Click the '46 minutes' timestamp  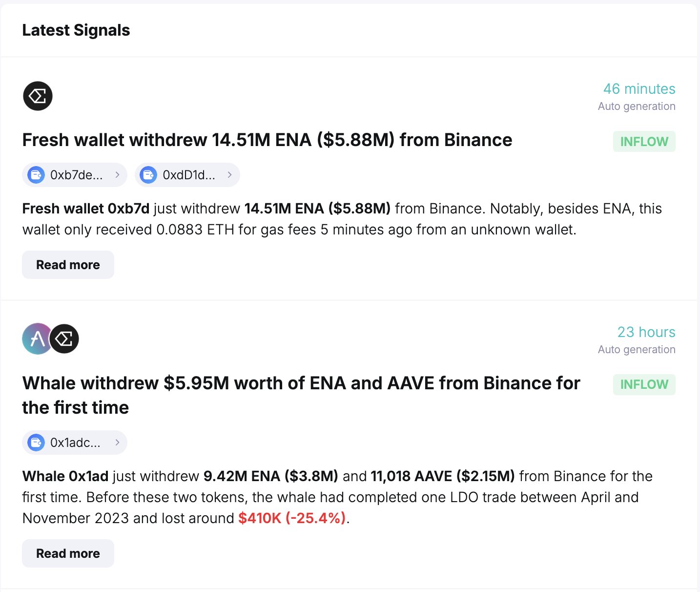[639, 89]
